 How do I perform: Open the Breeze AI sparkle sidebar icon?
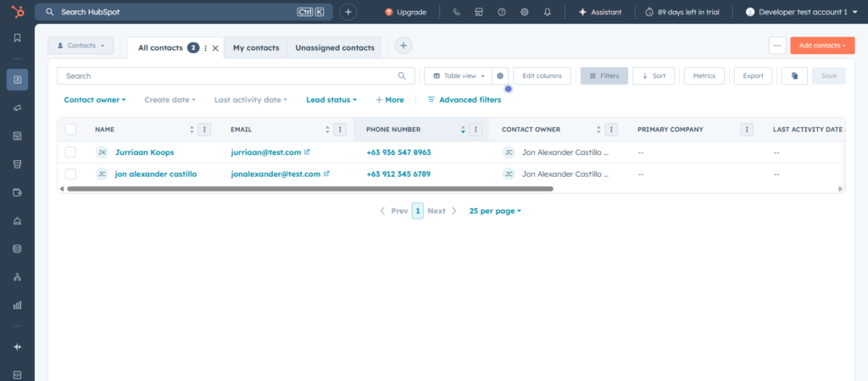(x=17, y=347)
